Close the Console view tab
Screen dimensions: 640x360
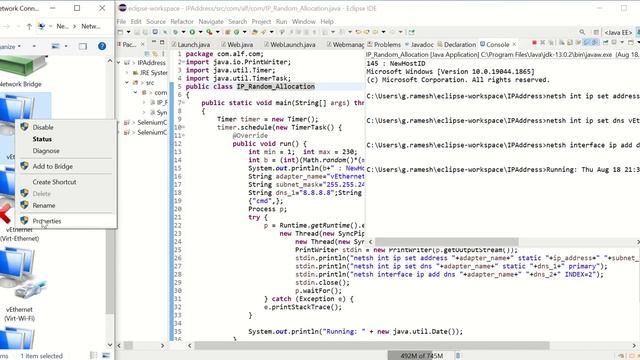514,44
